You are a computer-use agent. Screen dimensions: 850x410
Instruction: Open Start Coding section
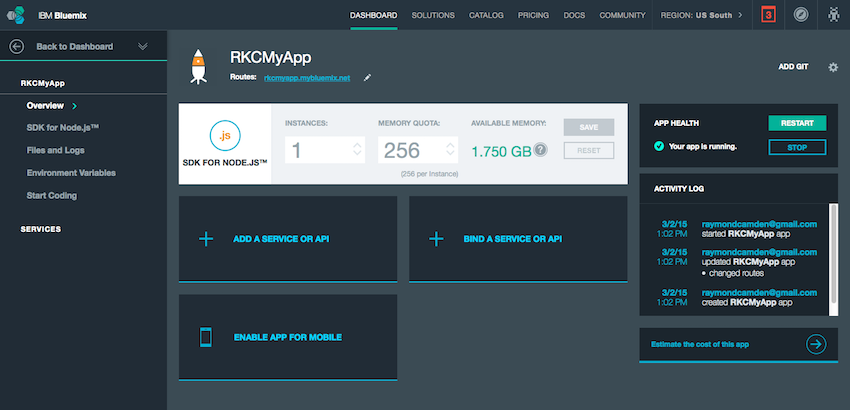[x=51, y=195]
